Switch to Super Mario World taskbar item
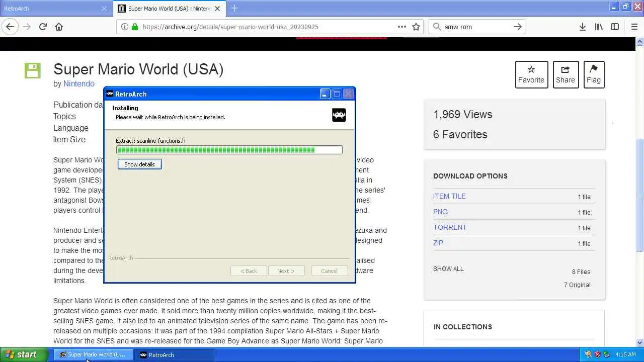 pyautogui.click(x=93, y=354)
